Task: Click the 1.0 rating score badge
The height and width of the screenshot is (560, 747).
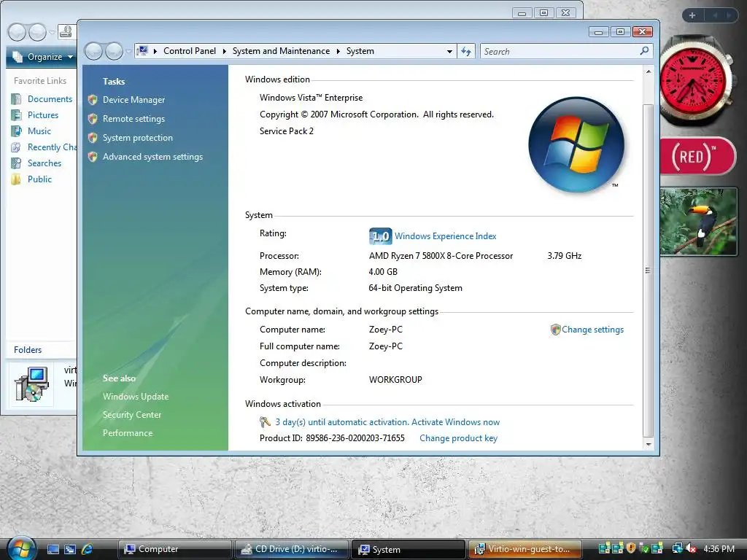Action: coord(380,236)
